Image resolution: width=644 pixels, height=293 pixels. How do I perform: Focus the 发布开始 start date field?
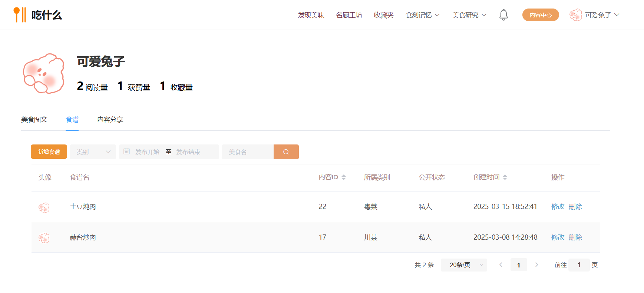click(x=147, y=152)
